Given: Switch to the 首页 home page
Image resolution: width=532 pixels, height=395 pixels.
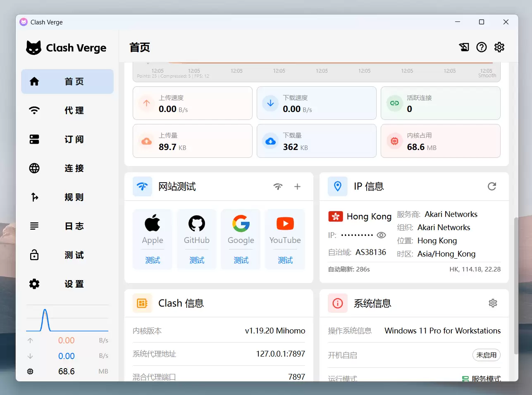Looking at the screenshot, I should pos(67,81).
